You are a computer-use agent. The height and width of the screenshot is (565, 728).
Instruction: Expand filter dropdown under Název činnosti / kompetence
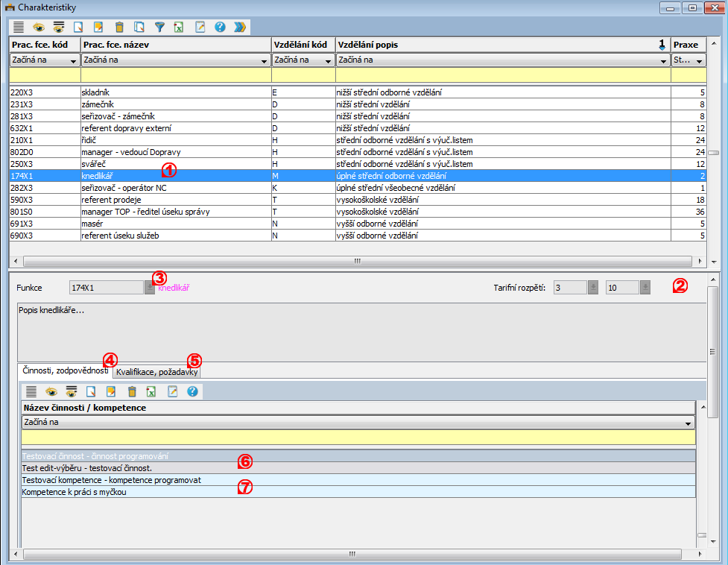(x=689, y=423)
